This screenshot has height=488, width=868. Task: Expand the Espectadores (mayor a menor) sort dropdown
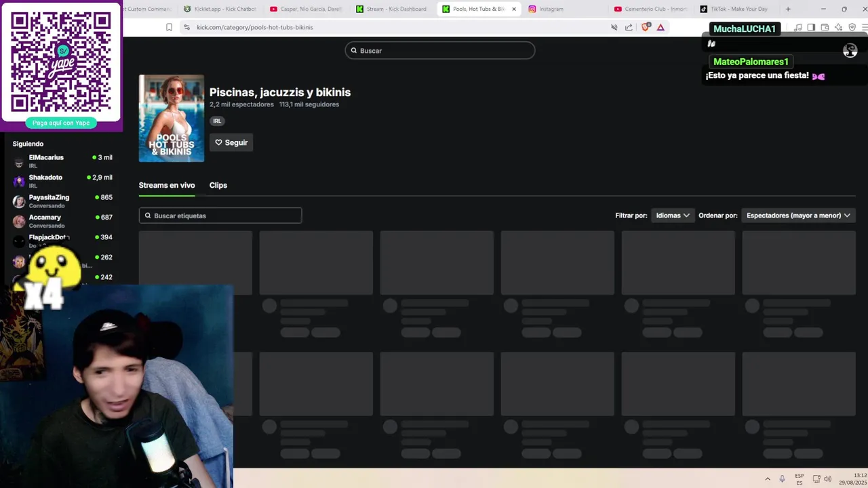point(798,216)
